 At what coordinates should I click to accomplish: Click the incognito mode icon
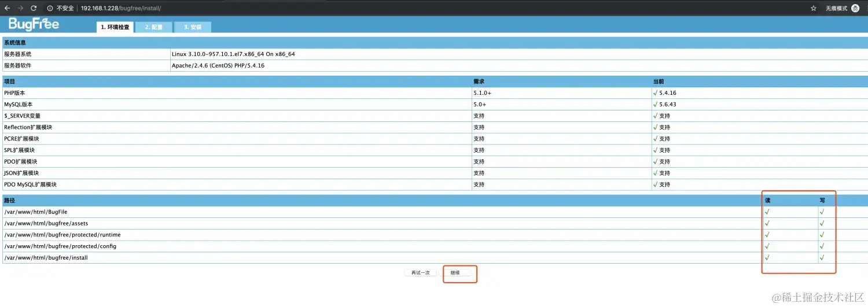coord(855,8)
